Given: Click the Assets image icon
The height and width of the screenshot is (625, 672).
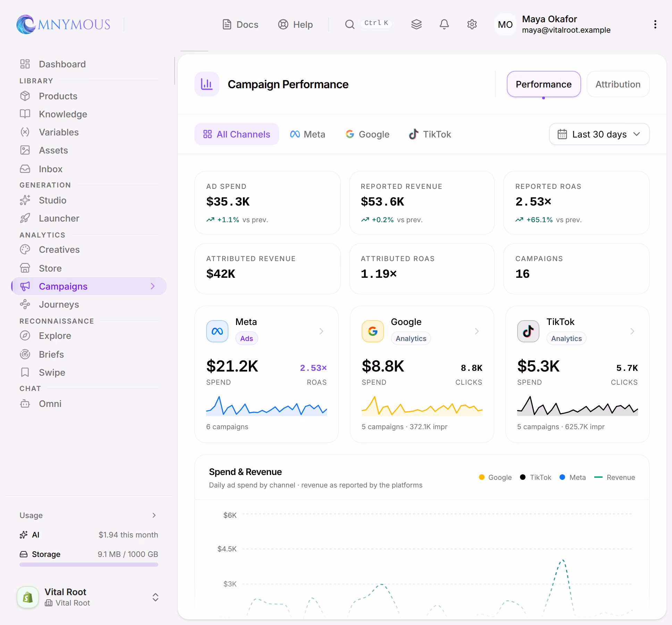Looking at the screenshot, I should 25,150.
